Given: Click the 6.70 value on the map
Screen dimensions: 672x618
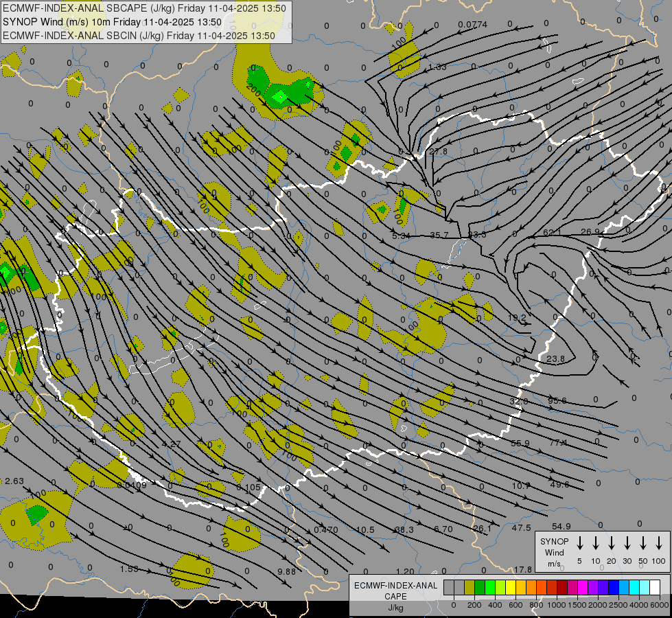Looking at the screenshot, I should [443, 529].
